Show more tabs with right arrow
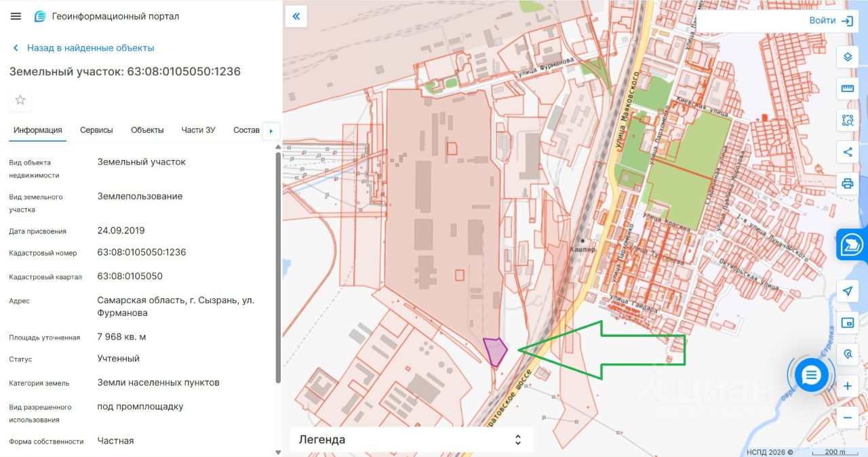The width and height of the screenshot is (868, 457). click(271, 131)
